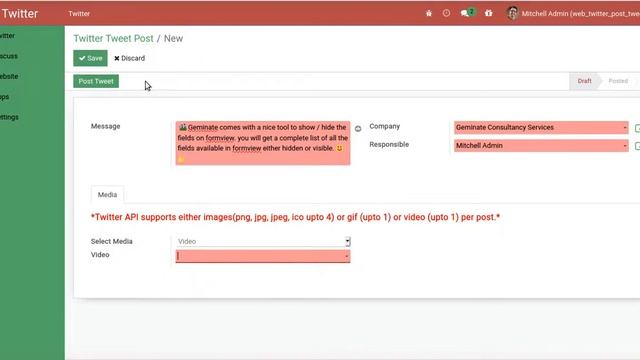
Task: Click the Twitter Tweet Post breadcrumb link
Action: coord(113,38)
